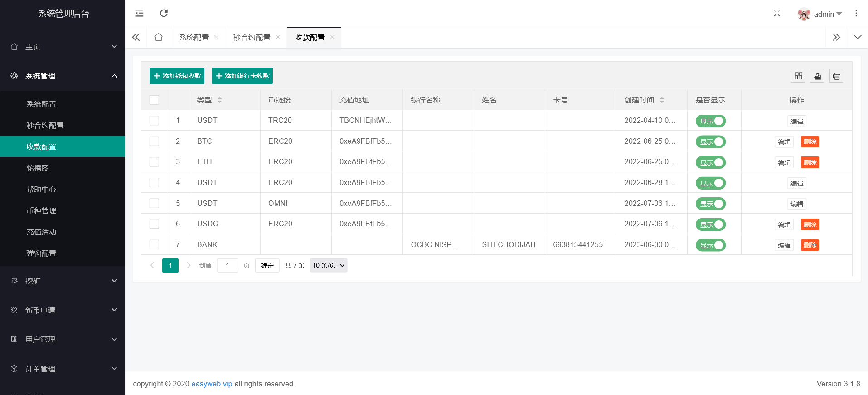Screen dimensions: 868x395
Task: Go to home tab icon
Action: point(159,37)
